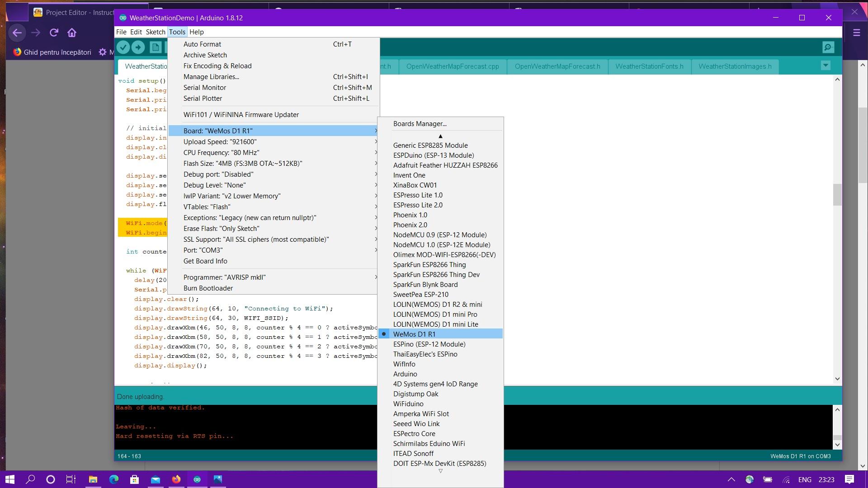
Task: Expand Port "COM3" submenu
Action: click(274, 250)
